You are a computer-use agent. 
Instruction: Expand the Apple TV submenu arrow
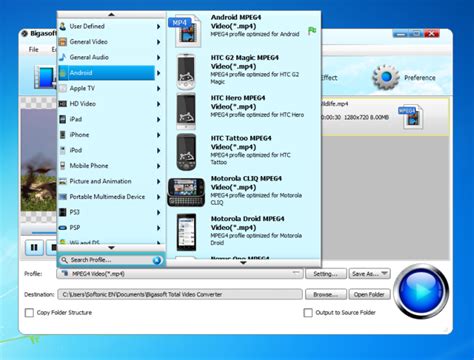click(x=159, y=89)
